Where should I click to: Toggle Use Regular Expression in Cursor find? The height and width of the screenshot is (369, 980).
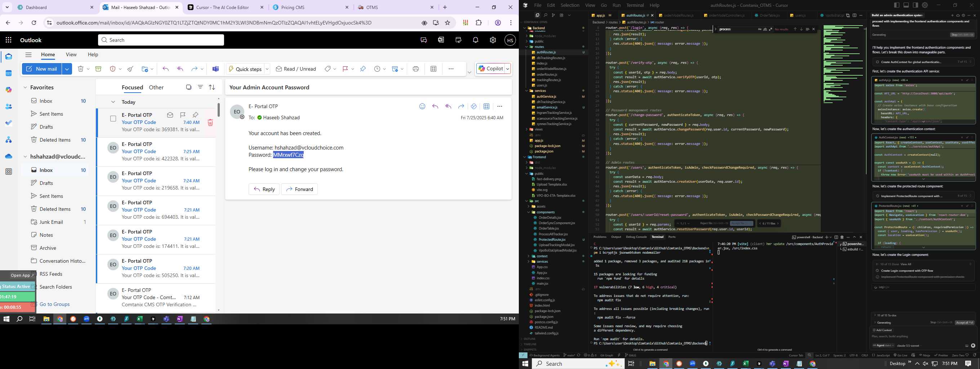[770, 29]
